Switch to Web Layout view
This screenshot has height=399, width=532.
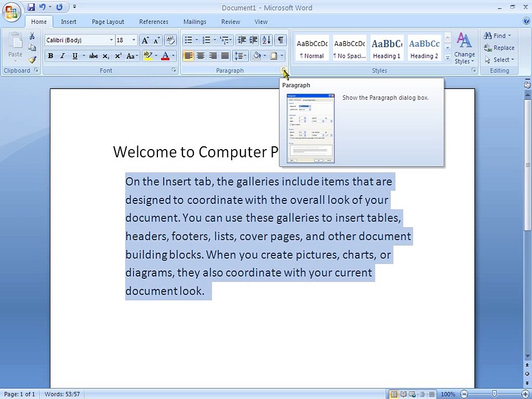point(412,394)
